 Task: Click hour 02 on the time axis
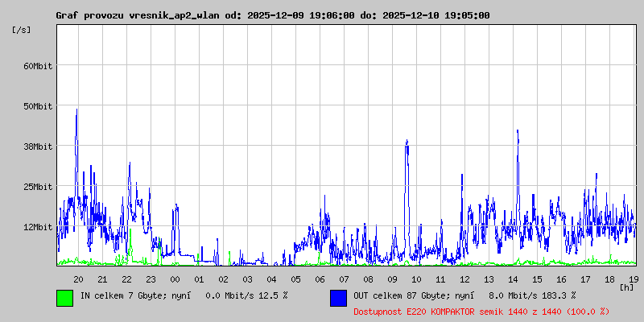pos(224,279)
